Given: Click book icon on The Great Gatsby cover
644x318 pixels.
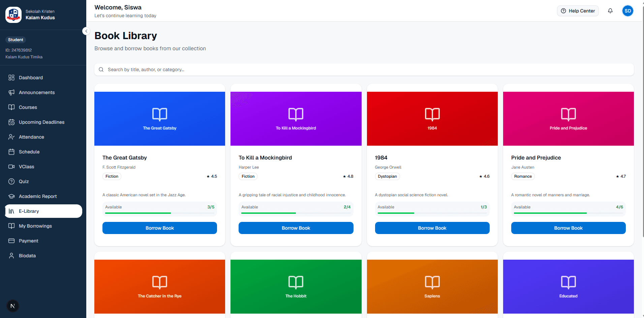Looking at the screenshot, I should point(160,114).
